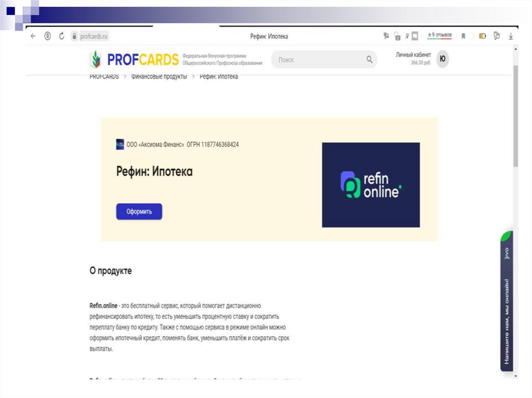Go back with the browser back arrow
The height and width of the screenshot is (398, 532).
click(x=33, y=36)
